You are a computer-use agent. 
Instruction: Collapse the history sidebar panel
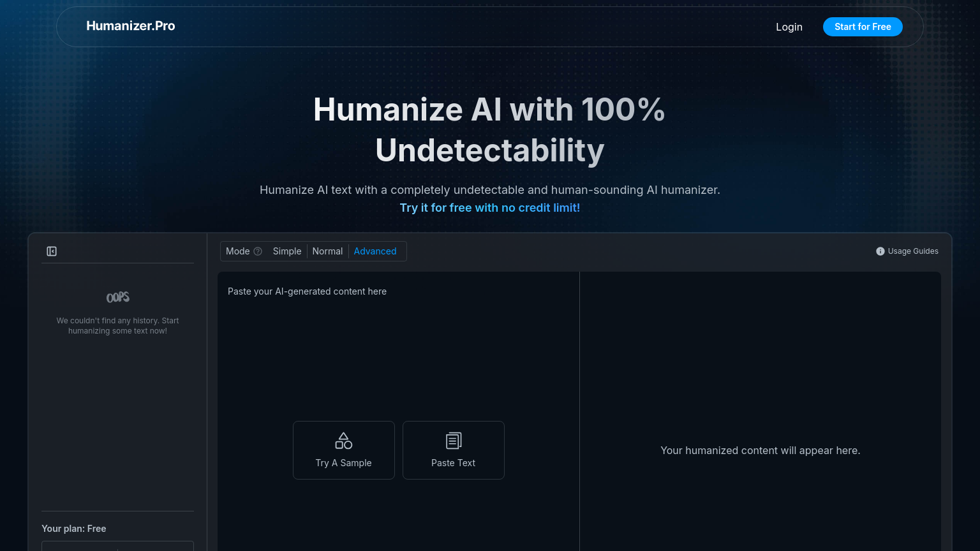52,251
